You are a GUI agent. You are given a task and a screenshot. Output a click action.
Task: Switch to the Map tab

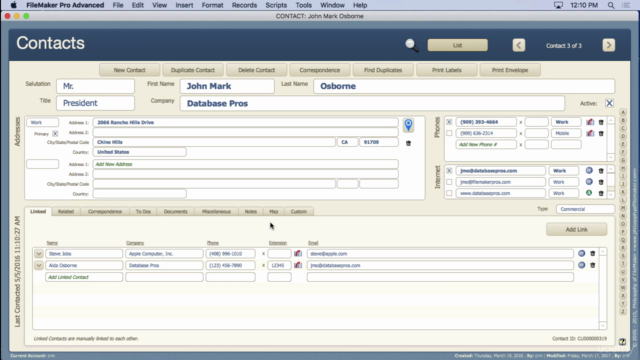pos(273,211)
